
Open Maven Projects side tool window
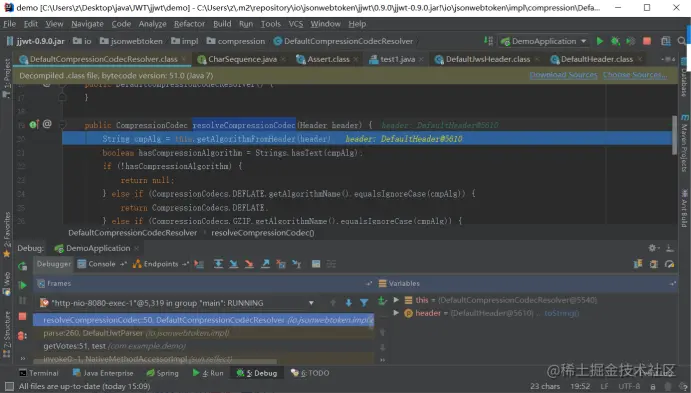(x=684, y=143)
